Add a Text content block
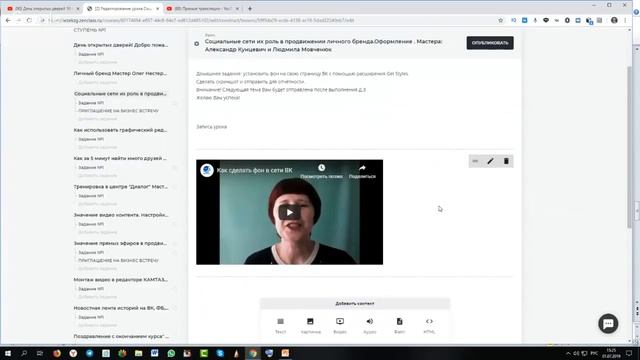 coord(280,326)
